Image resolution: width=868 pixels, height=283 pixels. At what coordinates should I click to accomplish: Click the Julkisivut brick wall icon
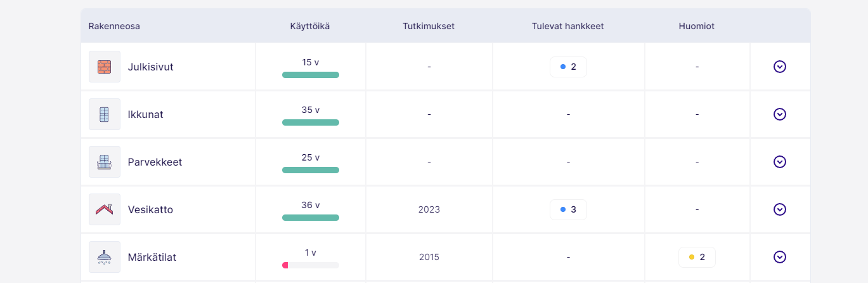pyautogui.click(x=105, y=67)
